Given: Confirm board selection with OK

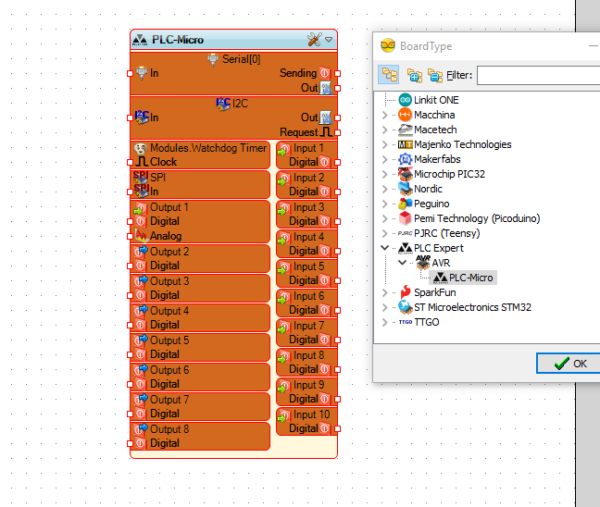Looking at the screenshot, I should point(568,363).
